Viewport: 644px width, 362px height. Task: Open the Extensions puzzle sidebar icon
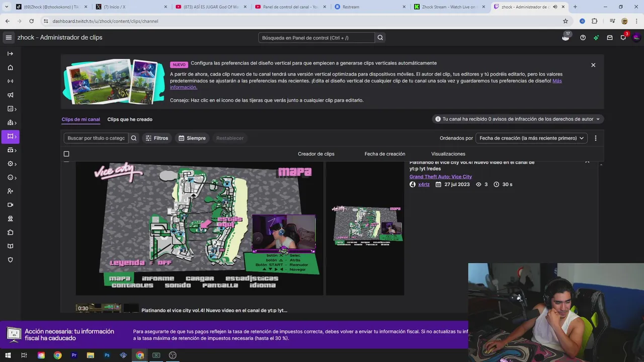(10, 232)
